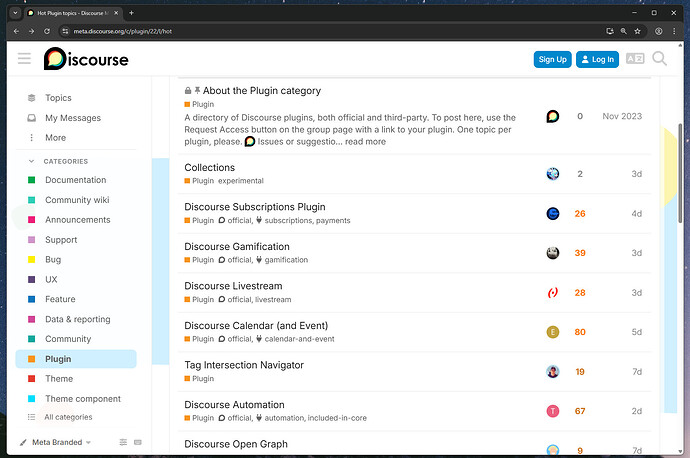This screenshot has width=690, height=458.
Task: Click the Discourse logo
Action: pos(86,59)
